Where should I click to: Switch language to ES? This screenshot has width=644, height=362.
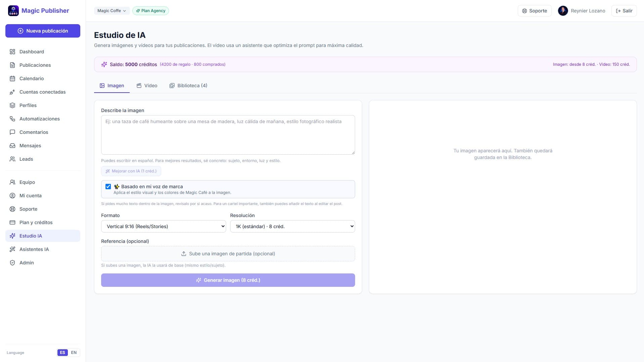(x=62, y=353)
